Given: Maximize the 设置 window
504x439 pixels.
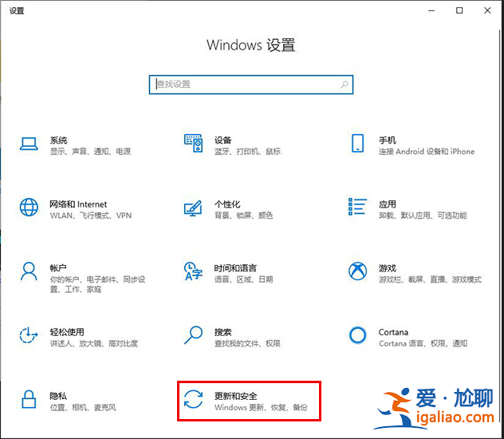Looking at the screenshot, I should pyautogui.click(x=459, y=10).
